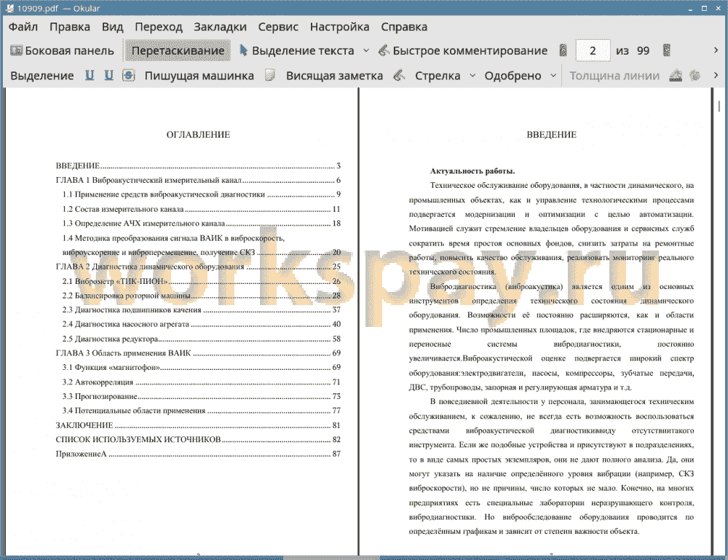Image resolution: width=728 pixels, height=560 pixels.
Task: Click the ПриложениеА contents entry
Action: pos(198,454)
